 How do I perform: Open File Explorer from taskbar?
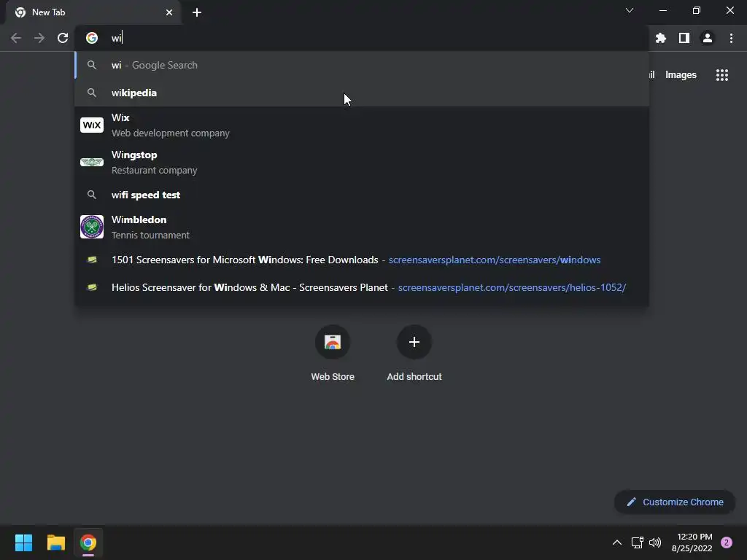55,542
